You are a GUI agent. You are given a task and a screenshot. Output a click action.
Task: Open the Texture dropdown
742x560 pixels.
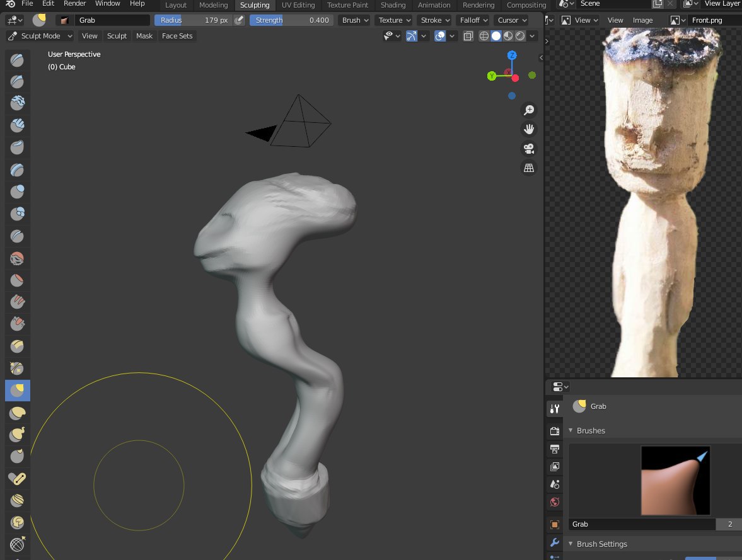coord(395,20)
